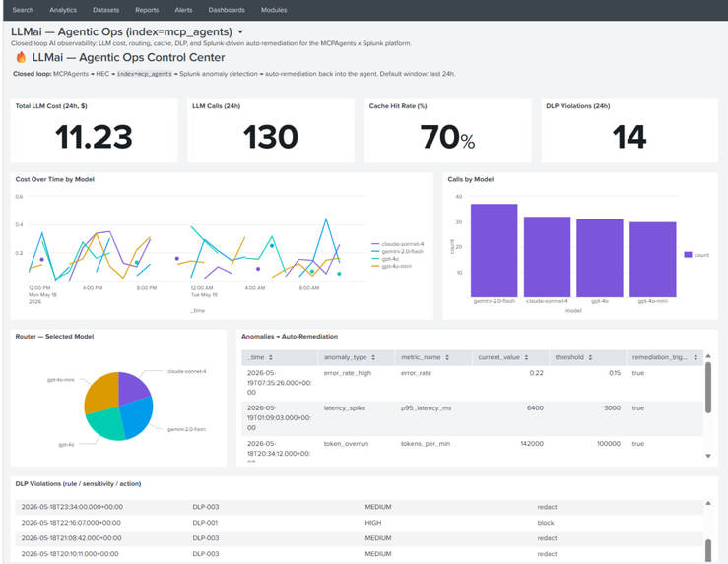Click the blue gemini-2.0-flash pie slice
This screenshot has height=564, width=728.
pos(137,417)
